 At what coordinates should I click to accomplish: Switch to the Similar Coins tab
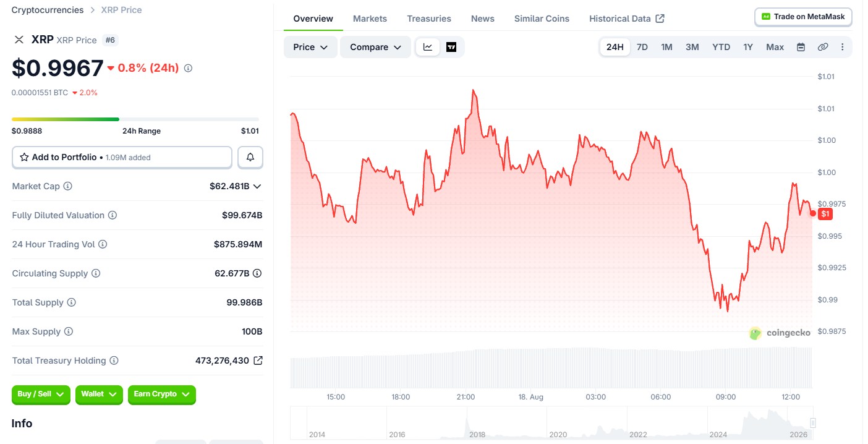click(x=542, y=19)
